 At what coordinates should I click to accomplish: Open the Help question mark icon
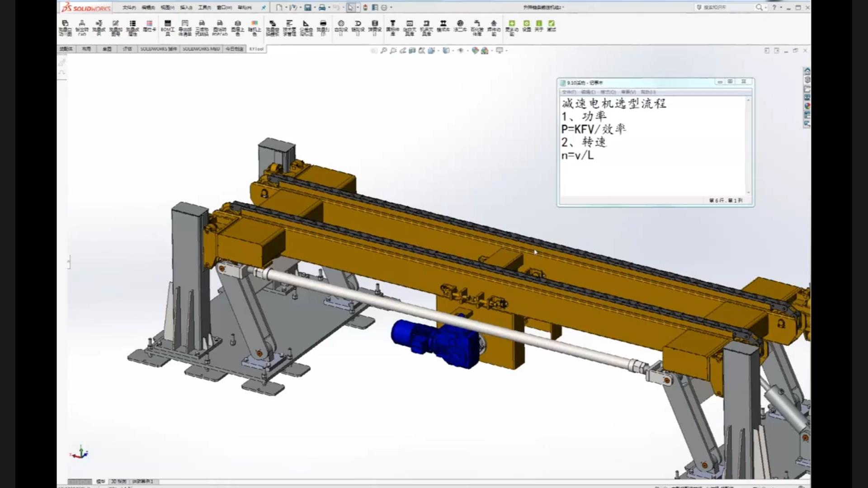[x=774, y=8]
